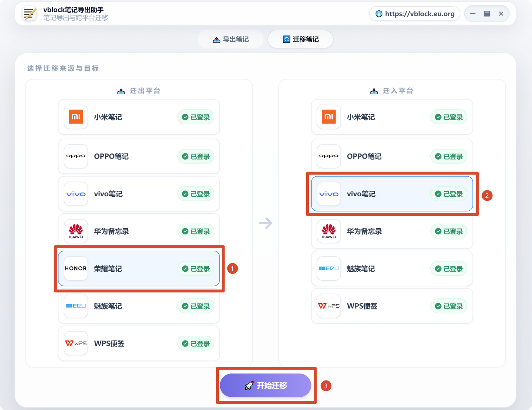Click Meizu logo in 迁出平台 list
532x410 pixels.
tap(76, 306)
